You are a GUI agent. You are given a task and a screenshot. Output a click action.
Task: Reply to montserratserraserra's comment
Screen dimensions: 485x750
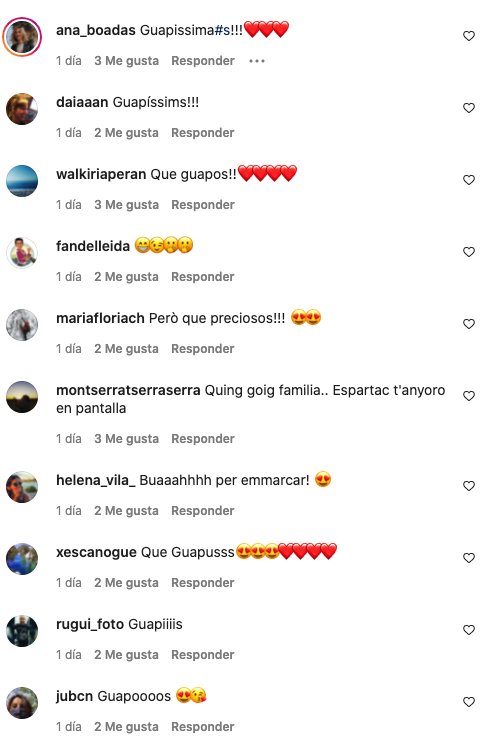pos(203,439)
